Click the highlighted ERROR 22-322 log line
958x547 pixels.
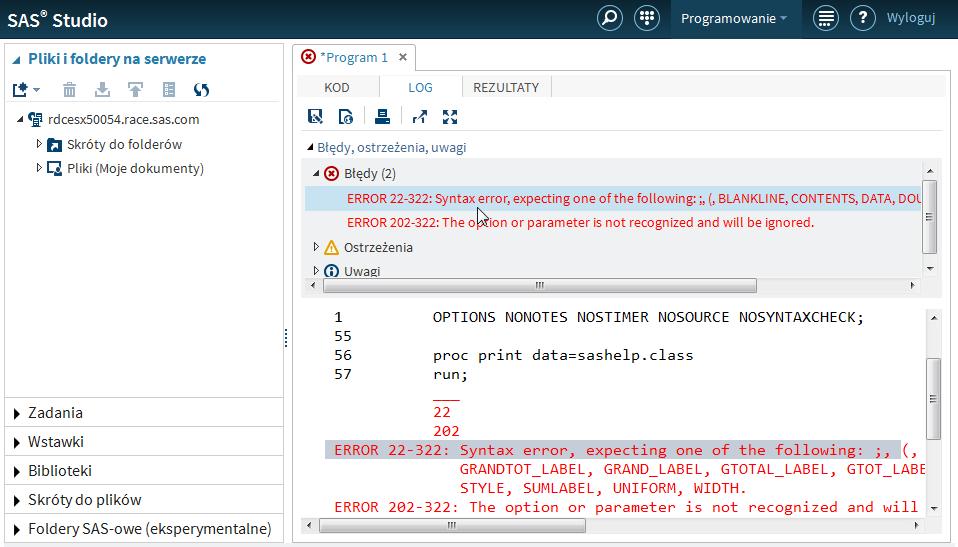point(613,450)
